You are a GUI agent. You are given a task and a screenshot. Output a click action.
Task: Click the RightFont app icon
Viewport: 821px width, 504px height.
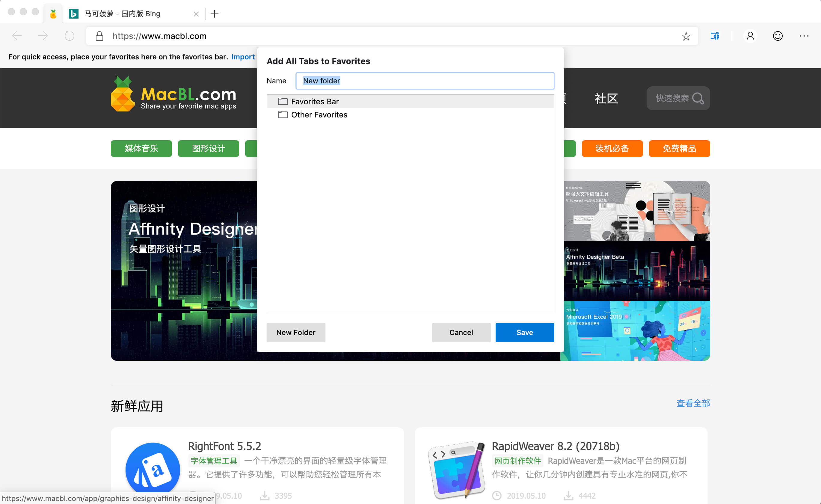click(x=153, y=470)
